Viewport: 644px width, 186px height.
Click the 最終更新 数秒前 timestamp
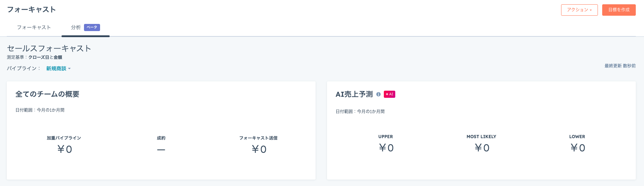click(x=620, y=66)
